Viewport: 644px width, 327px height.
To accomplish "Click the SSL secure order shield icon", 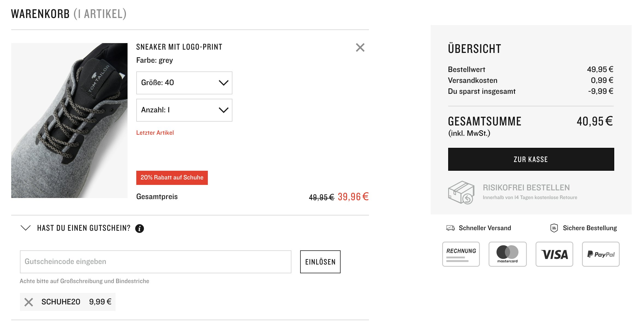I will (554, 228).
